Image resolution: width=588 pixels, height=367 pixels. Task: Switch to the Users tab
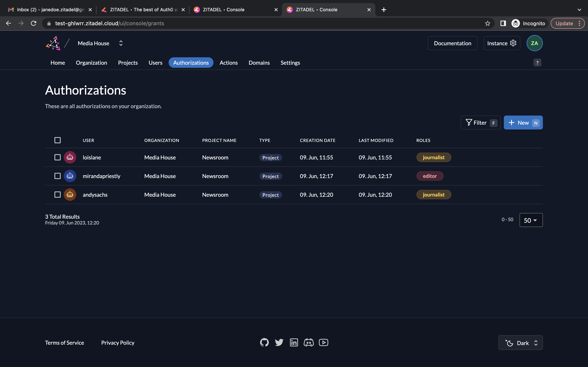coord(155,63)
